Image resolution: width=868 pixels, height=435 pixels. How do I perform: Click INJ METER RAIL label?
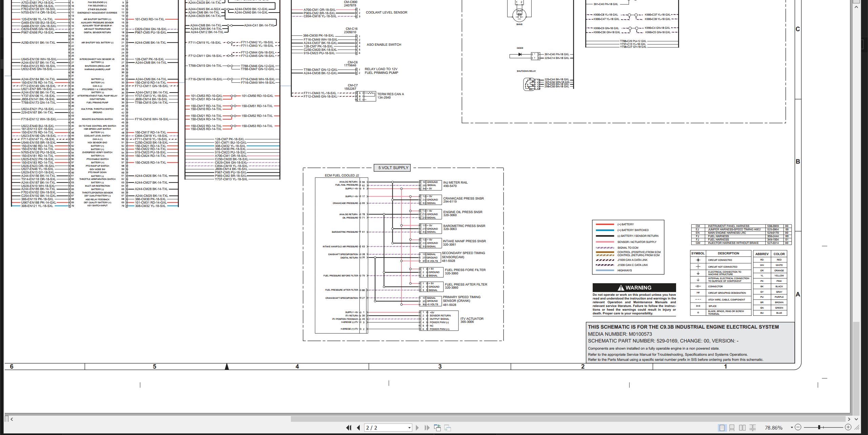[x=455, y=183]
